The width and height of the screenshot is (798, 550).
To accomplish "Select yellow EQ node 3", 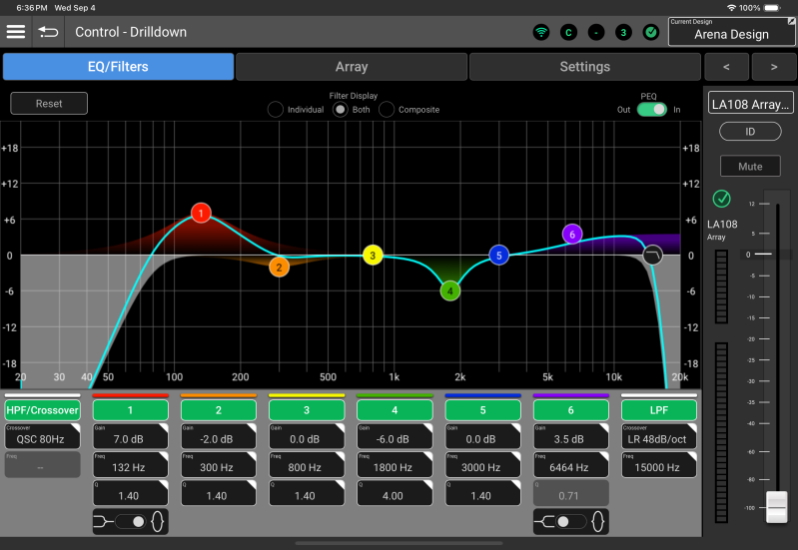I will pos(373,255).
